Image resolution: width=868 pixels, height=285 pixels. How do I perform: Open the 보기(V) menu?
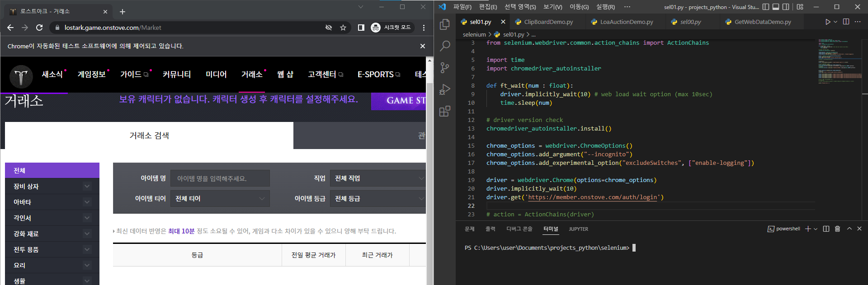pyautogui.click(x=552, y=7)
